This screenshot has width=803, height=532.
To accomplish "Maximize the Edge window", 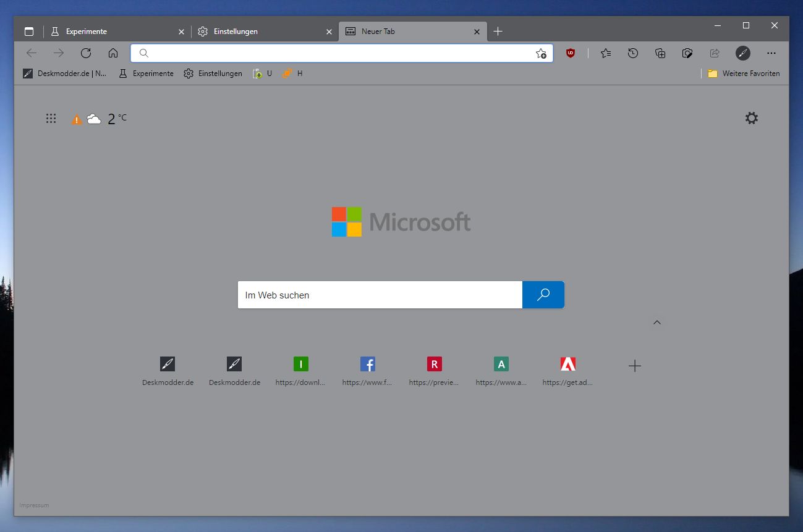I will (x=746, y=25).
